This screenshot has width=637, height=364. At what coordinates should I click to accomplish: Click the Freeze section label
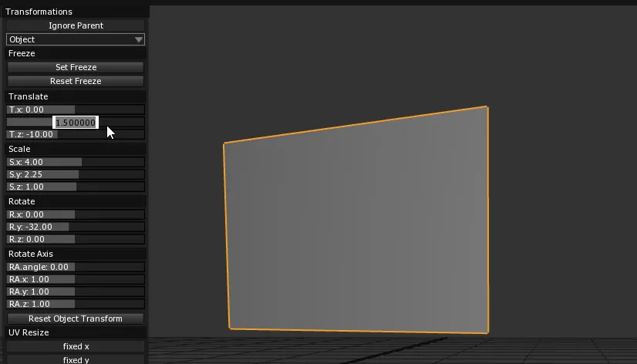(x=22, y=53)
